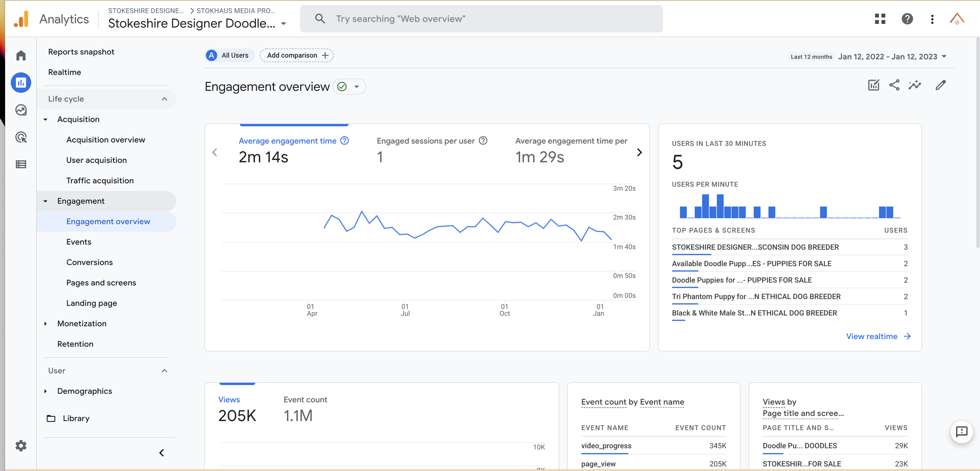The image size is (980, 471).
Task: Open the Admin settings gear
Action: (21, 446)
